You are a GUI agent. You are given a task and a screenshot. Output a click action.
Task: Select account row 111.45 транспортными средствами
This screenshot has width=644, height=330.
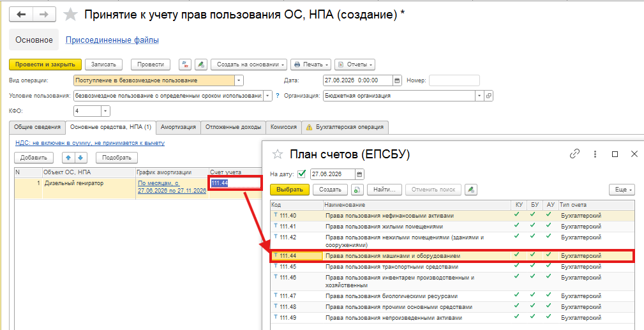click(x=451, y=267)
